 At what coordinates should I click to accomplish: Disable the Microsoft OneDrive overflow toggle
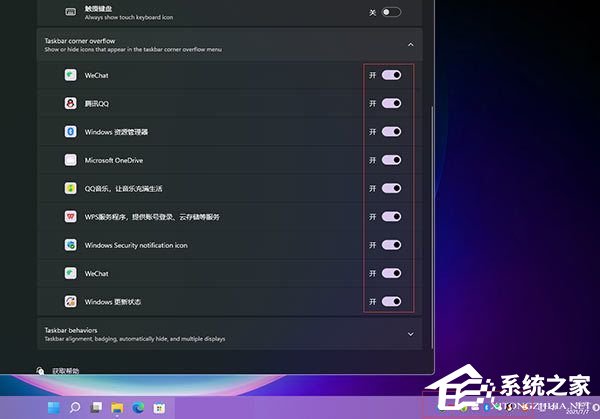[391, 160]
